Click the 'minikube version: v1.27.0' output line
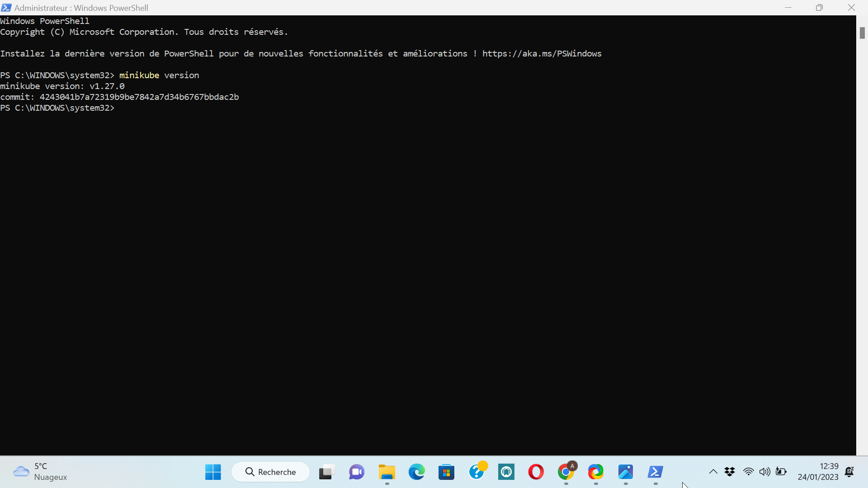868x488 pixels. tap(62, 86)
